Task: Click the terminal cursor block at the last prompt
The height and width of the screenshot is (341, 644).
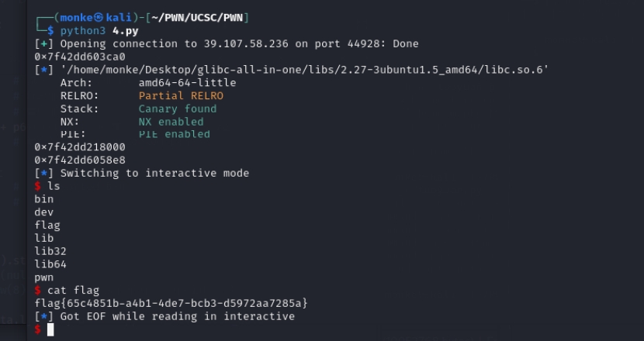Action: (x=50, y=329)
